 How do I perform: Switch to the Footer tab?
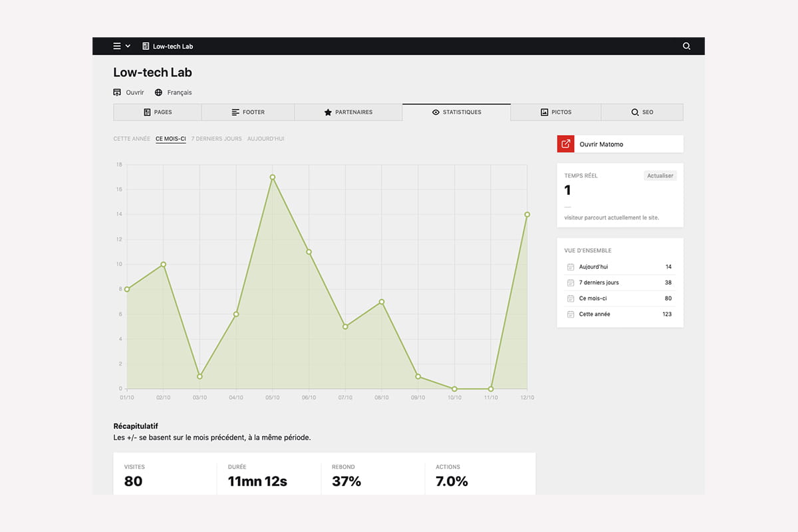248,112
